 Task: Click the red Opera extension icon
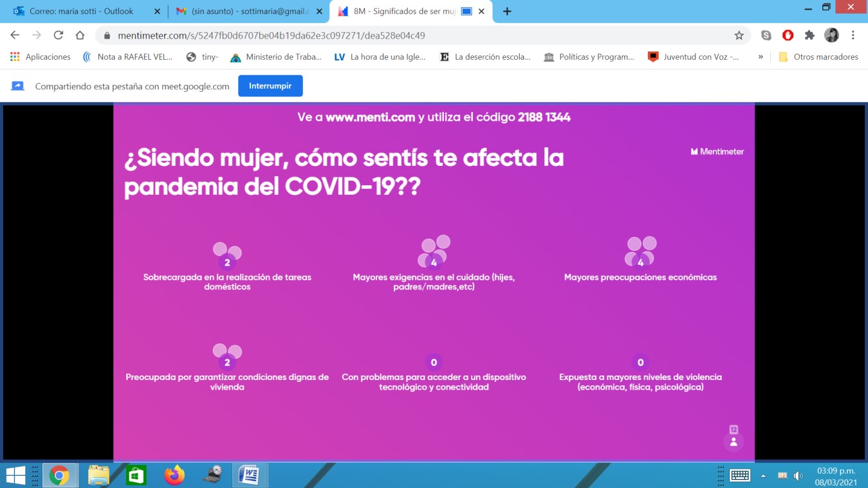pos(788,35)
